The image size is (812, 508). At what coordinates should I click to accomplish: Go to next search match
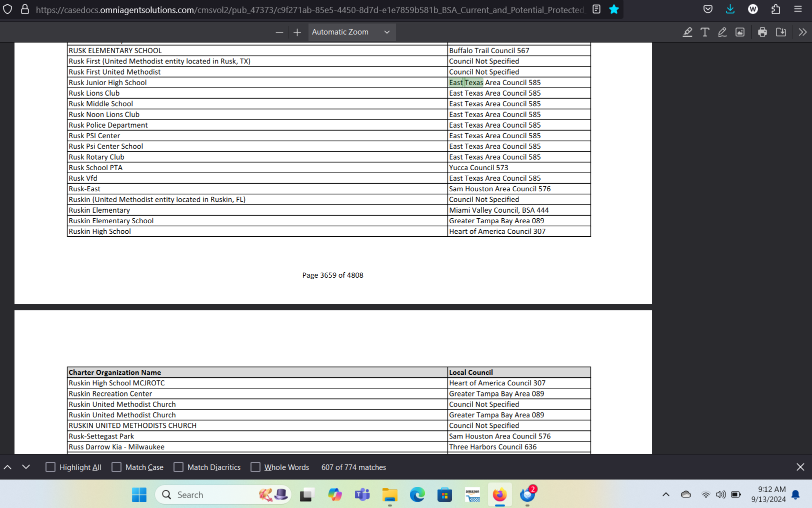click(x=26, y=467)
